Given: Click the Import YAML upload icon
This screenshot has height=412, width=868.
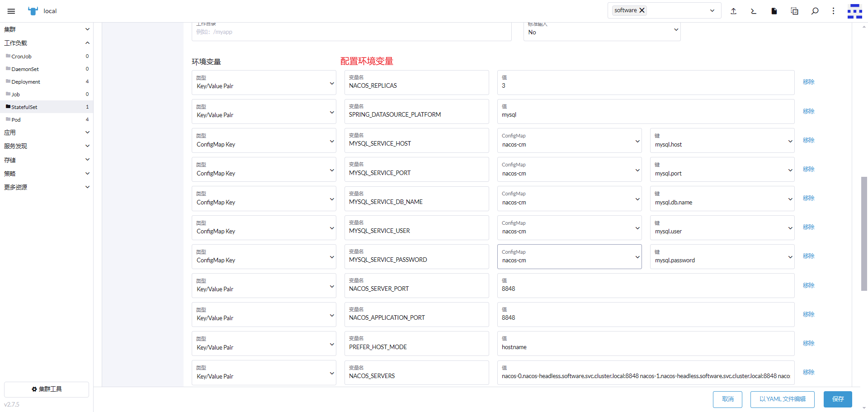Looking at the screenshot, I should 733,11.
